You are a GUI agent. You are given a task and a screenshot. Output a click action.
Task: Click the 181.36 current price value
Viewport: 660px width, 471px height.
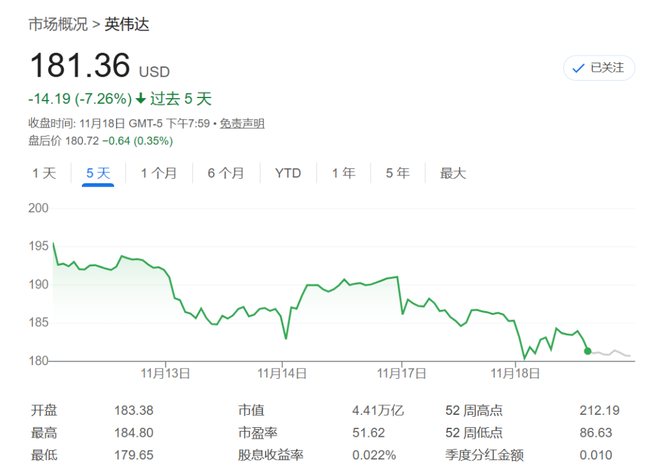[x=80, y=66]
